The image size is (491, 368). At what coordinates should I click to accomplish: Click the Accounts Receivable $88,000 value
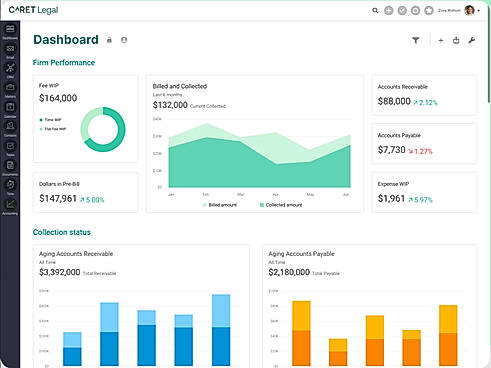click(394, 101)
